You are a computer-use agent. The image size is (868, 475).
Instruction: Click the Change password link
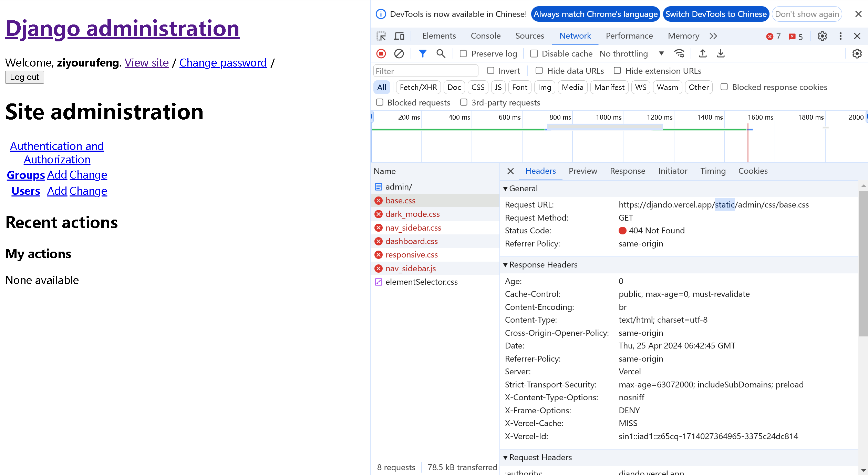(x=223, y=63)
